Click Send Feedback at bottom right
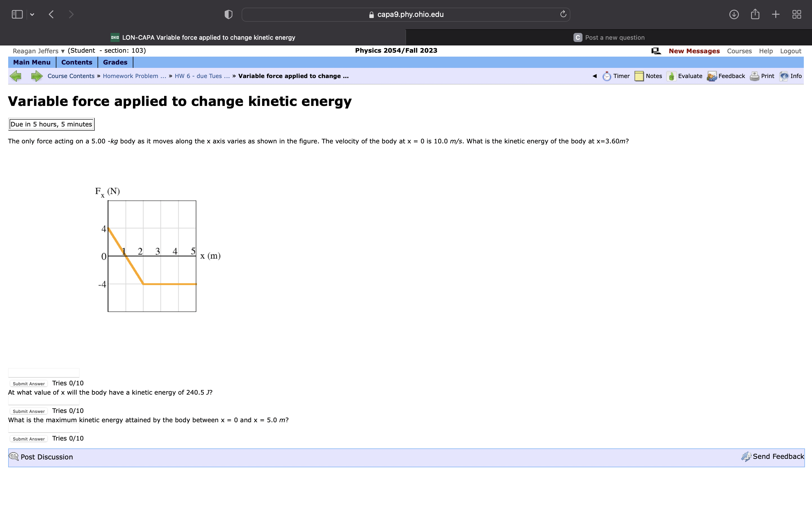The image size is (812, 507). pyautogui.click(x=778, y=456)
